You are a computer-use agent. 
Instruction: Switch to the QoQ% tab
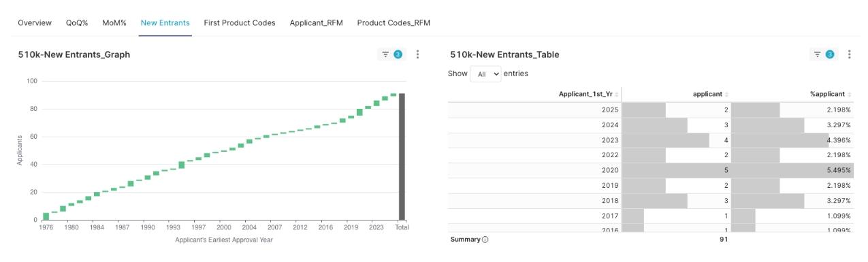click(77, 23)
